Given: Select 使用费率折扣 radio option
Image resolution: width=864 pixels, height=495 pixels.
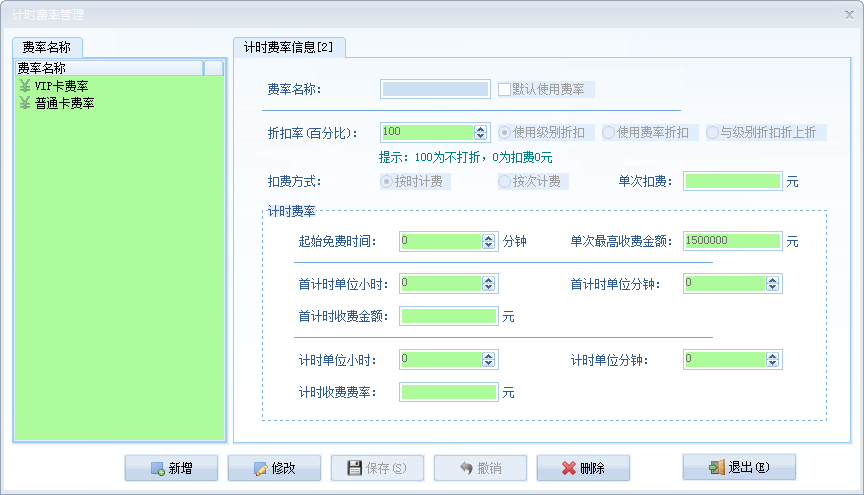Looking at the screenshot, I should click(x=608, y=132).
